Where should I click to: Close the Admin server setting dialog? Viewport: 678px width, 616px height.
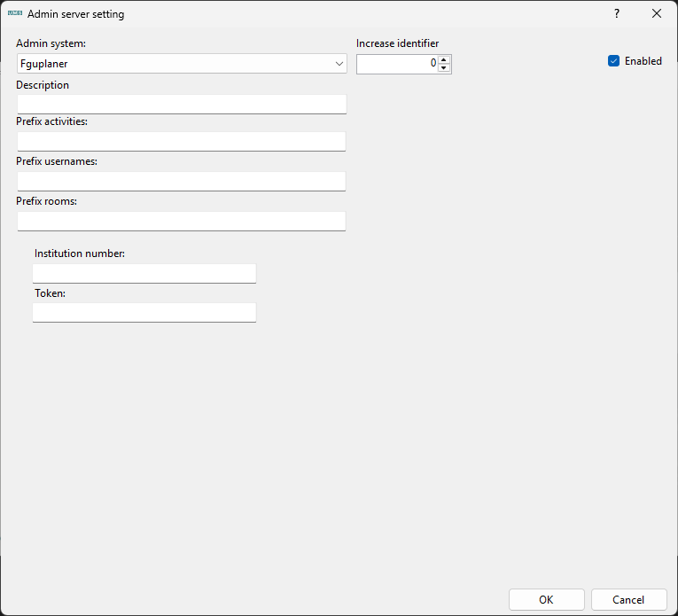pos(657,14)
